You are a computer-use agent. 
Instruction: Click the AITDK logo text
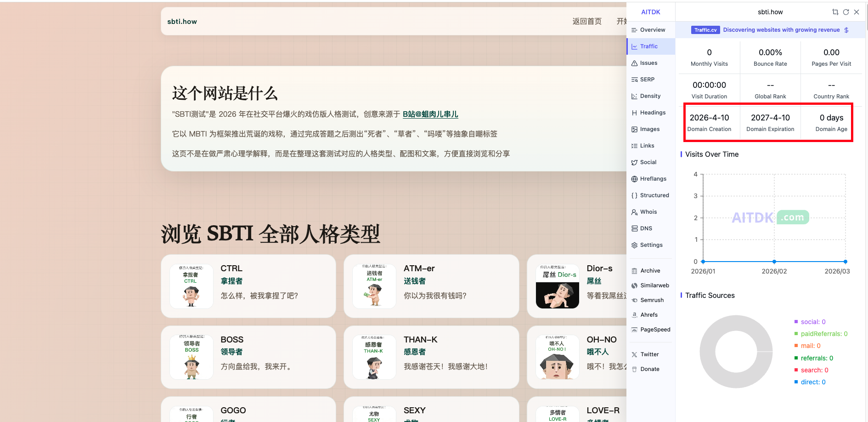click(650, 12)
